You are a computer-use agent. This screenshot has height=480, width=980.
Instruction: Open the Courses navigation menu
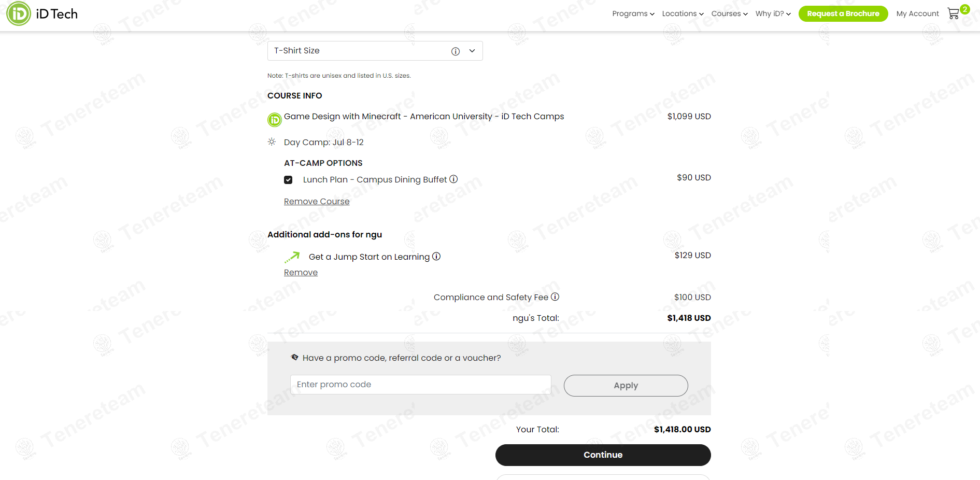point(729,13)
